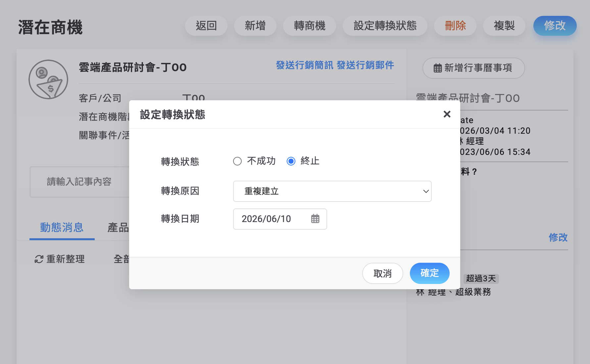Click the calendar icon in 新增行事曆事項
The image size is (590, 364).
[x=438, y=68]
